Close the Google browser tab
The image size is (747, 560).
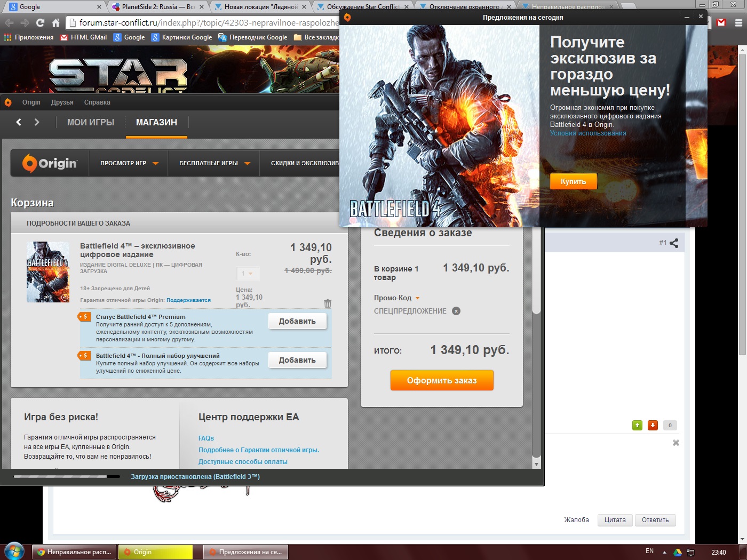(x=99, y=7)
